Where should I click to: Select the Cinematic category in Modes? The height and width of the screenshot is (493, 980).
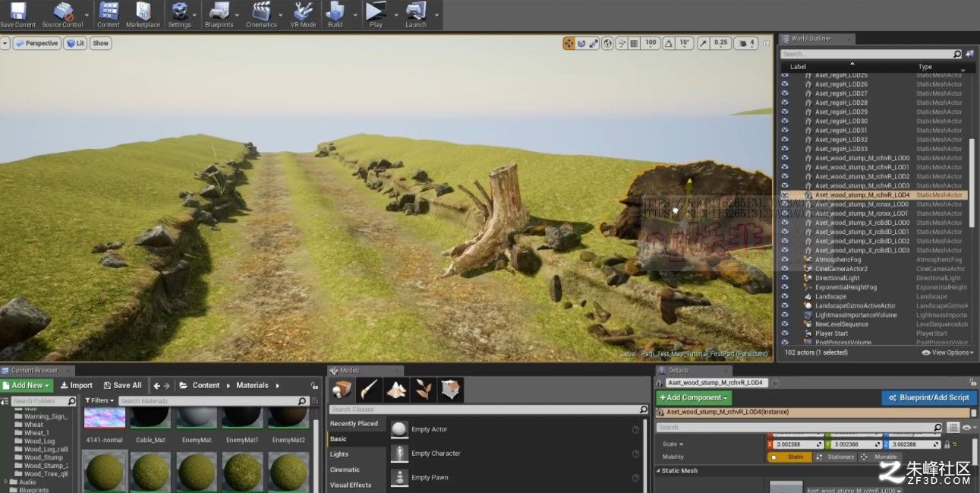(345, 469)
